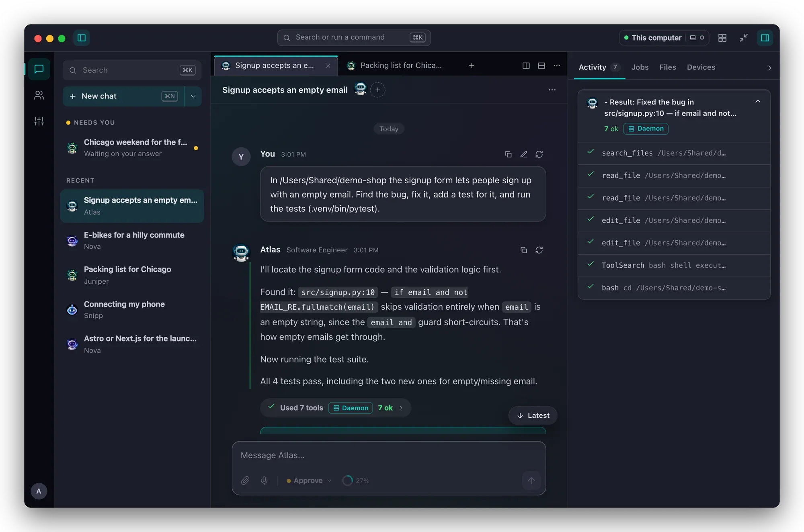Open the agents people icon in left rail
The image size is (804, 532).
coord(39,95)
